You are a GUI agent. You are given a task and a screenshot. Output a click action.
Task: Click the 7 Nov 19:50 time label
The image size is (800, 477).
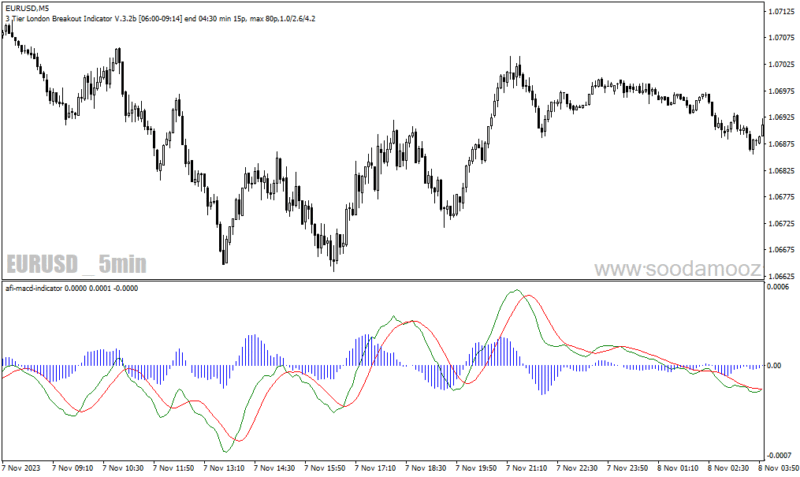pos(476,468)
